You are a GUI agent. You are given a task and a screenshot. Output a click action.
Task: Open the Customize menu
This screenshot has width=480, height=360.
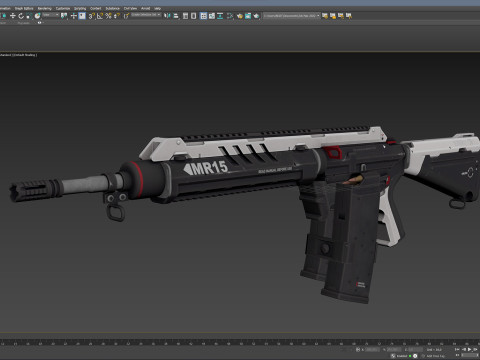click(x=63, y=8)
